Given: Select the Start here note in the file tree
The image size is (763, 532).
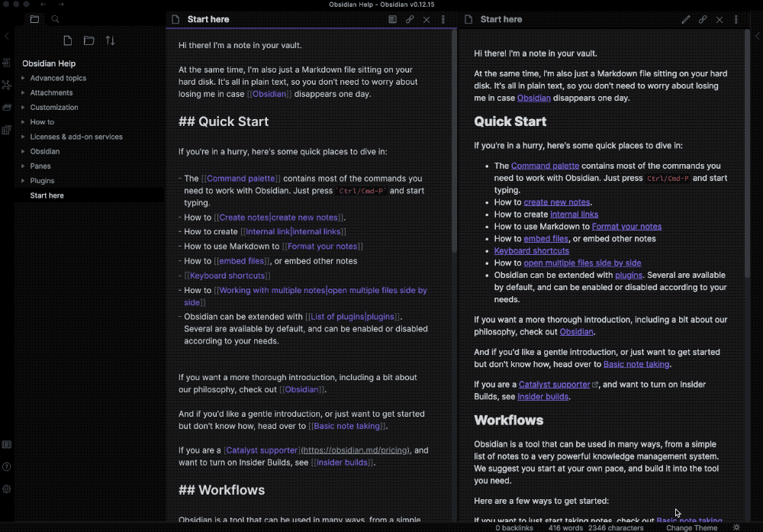Looking at the screenshot, I should tap(89, 195).
